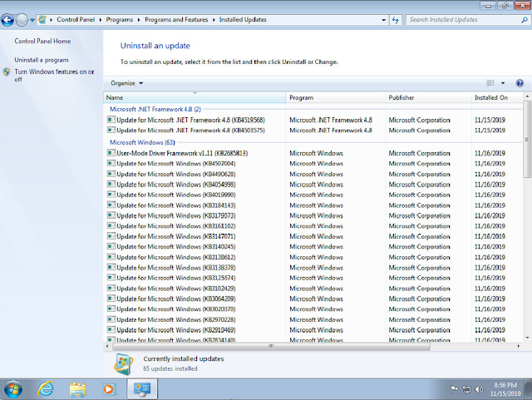Viewport: 532px width, 400px height.
Task: Click the search magnifier icon
Action: pos(525,20)
